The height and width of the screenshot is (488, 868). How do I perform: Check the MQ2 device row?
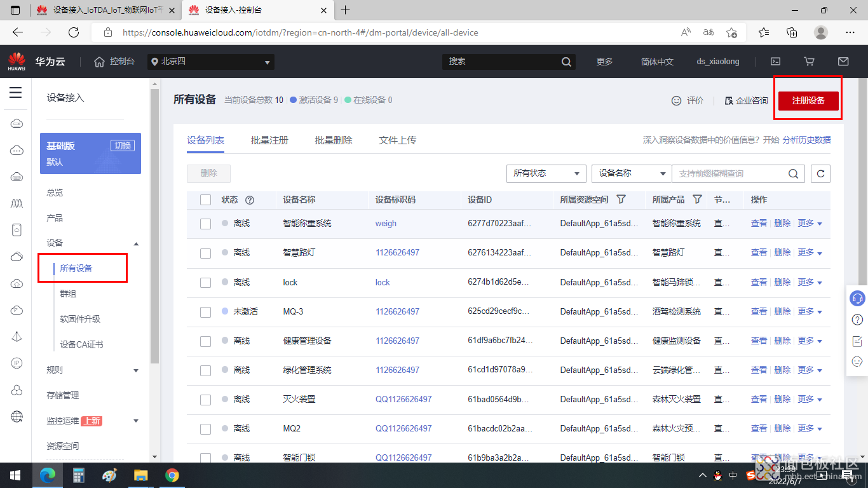coord(205,428)
